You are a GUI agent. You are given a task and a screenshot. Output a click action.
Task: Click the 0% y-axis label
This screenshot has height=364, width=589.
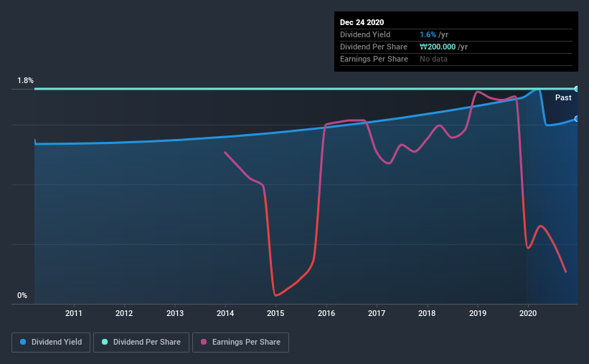point(22,296)
